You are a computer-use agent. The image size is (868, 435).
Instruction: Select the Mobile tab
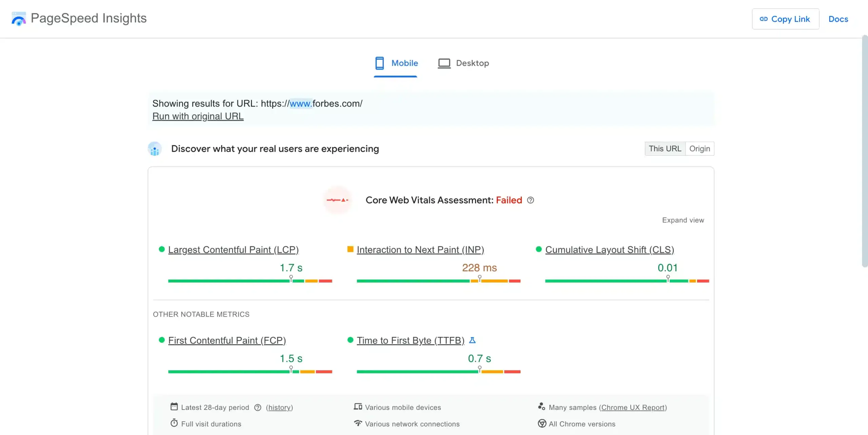click(404, 63)
